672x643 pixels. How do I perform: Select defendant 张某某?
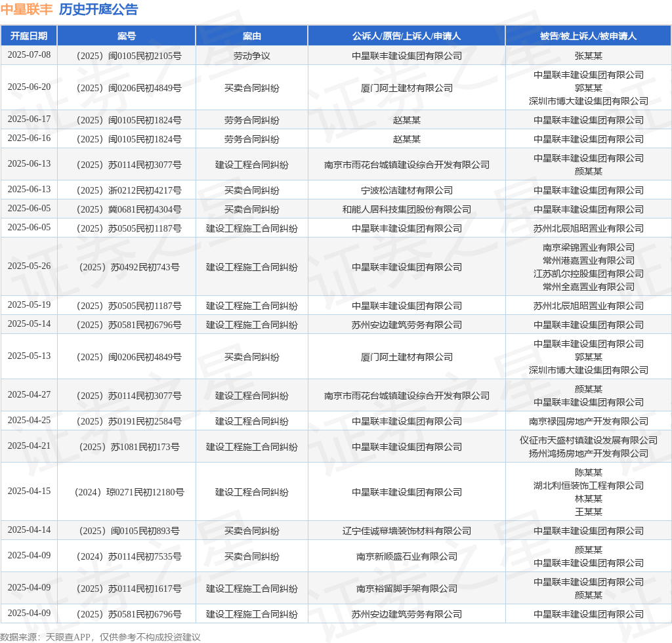588,56
